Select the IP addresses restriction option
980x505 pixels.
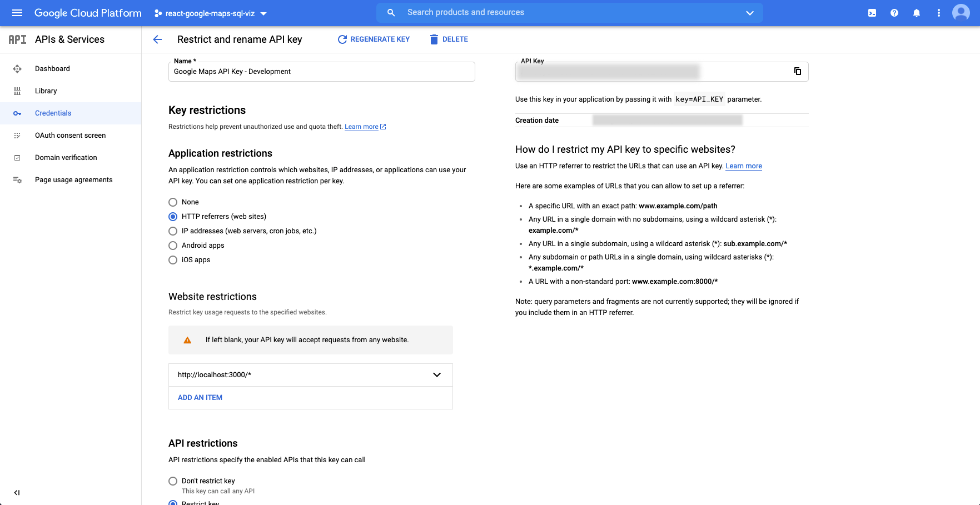(173, 231)
